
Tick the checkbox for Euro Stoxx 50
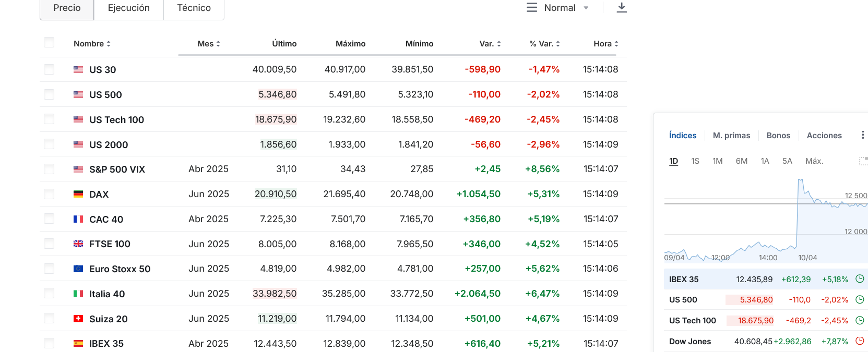tap(49, 269)
